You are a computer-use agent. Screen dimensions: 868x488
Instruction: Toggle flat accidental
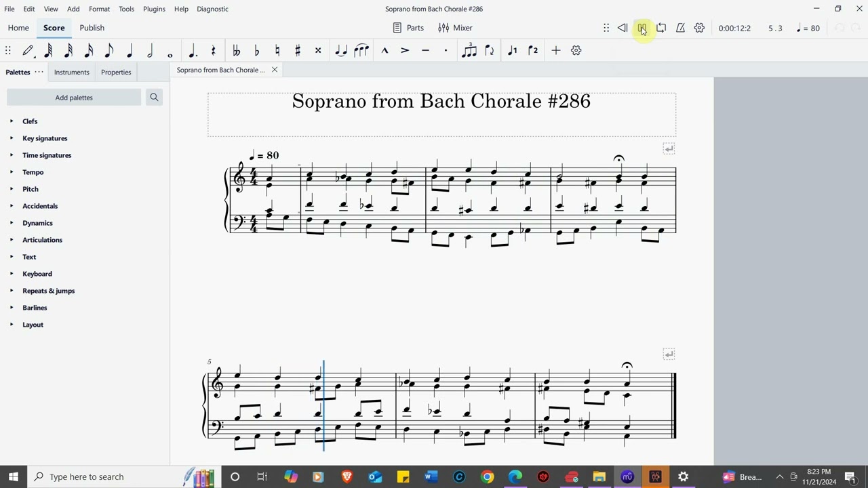click(x=256, y=50)
